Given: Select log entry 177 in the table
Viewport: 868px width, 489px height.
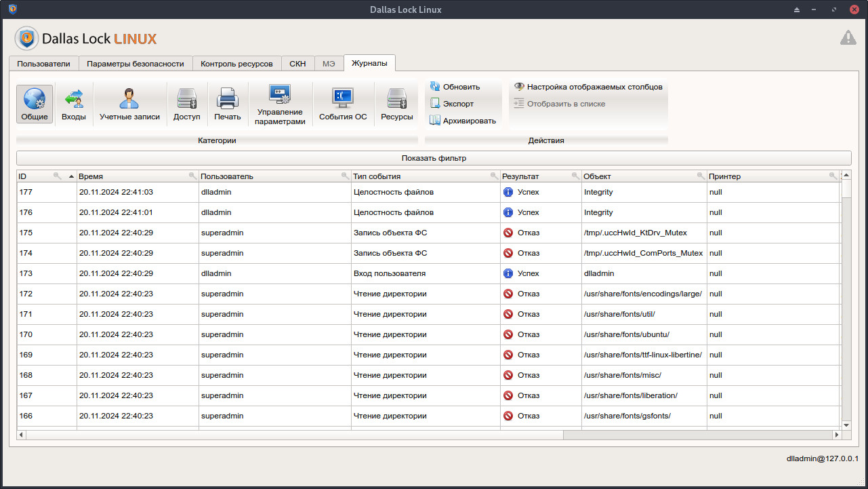Looking at the screenshot, I should pyautogui.click(x=271, y=192).
